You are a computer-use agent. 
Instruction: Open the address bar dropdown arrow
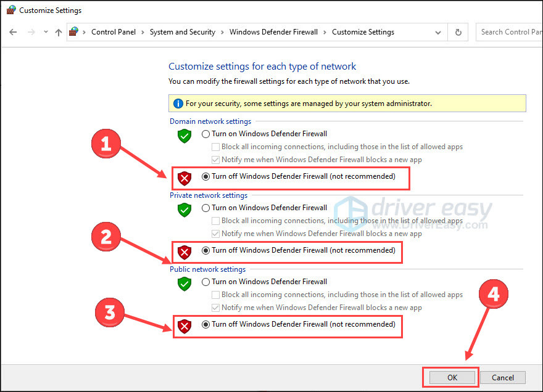(437, 31)
